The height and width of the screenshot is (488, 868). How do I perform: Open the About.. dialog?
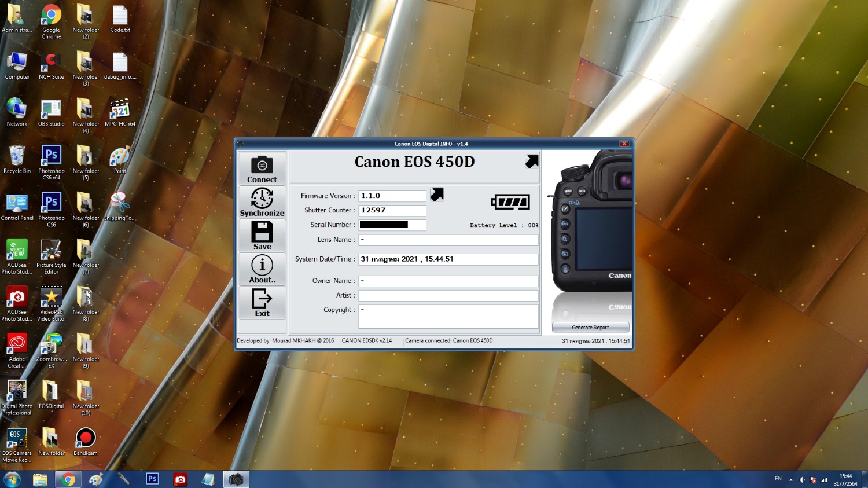point(262,269)
